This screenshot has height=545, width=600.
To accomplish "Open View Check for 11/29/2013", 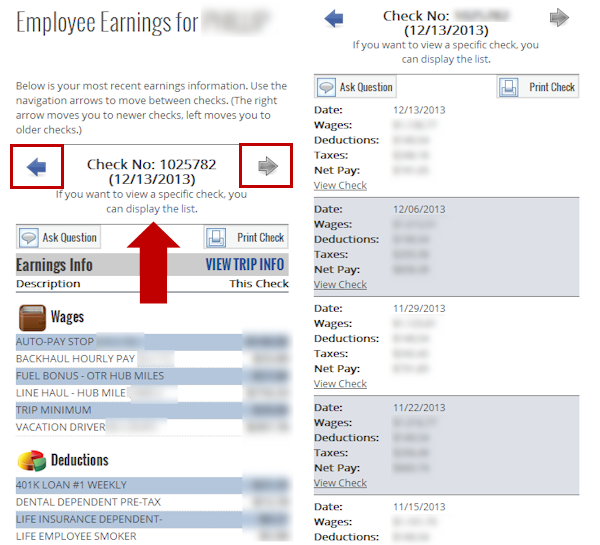I will 340,383.
